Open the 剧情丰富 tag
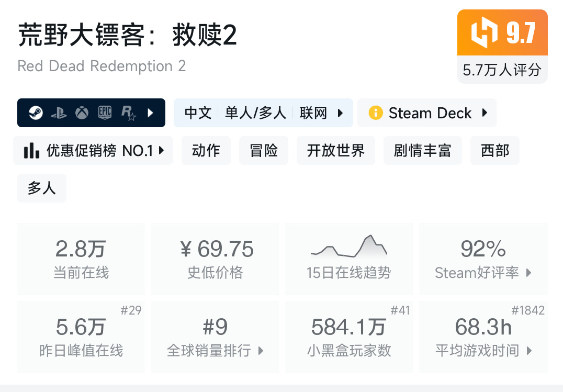 tap(422, 151)
